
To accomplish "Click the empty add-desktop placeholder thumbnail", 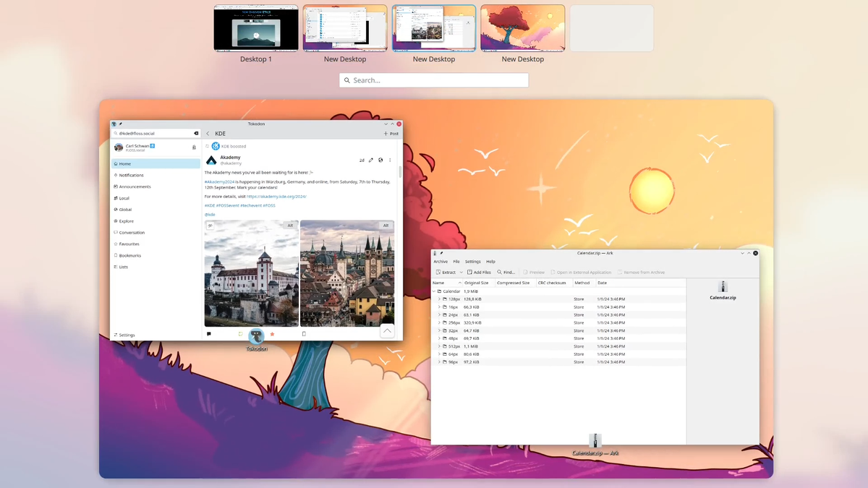I will 612,29.
